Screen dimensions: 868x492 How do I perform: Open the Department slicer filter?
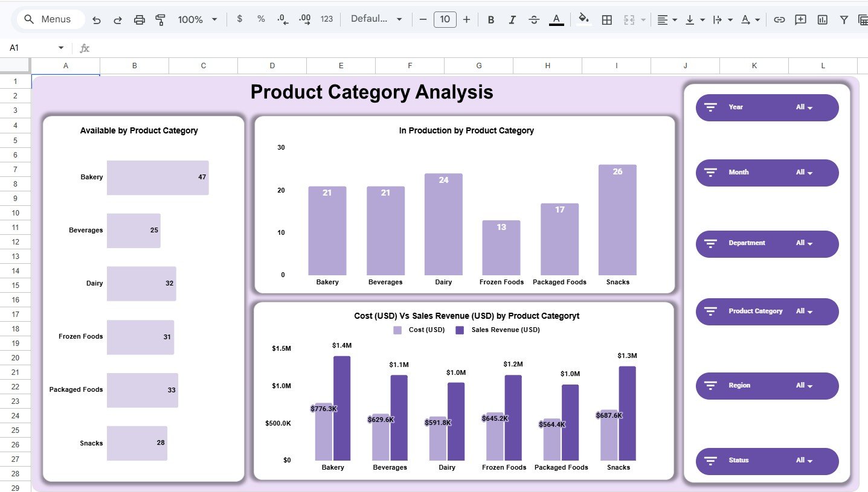pyautogui.click(x=767, y=243)
